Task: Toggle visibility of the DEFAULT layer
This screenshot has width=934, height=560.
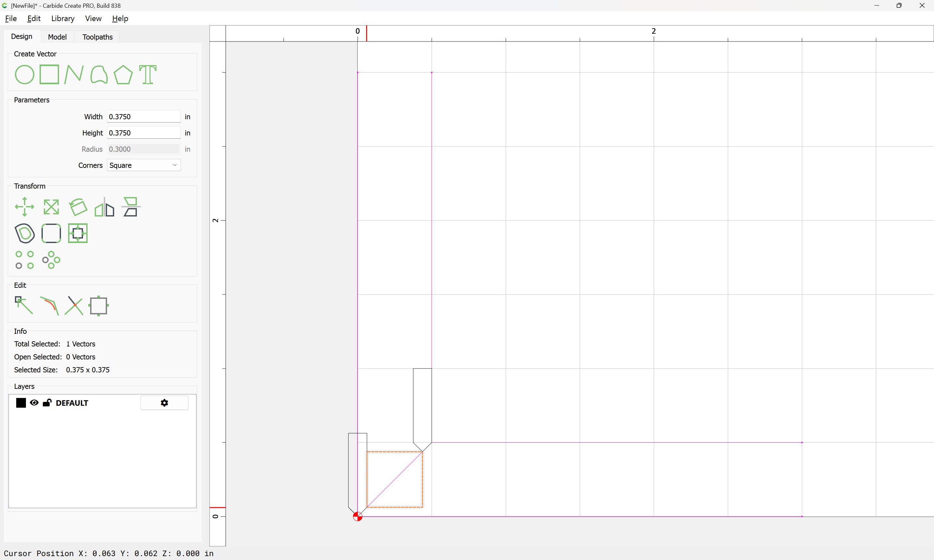Action: pyautogui.click(x=34, y=402)
